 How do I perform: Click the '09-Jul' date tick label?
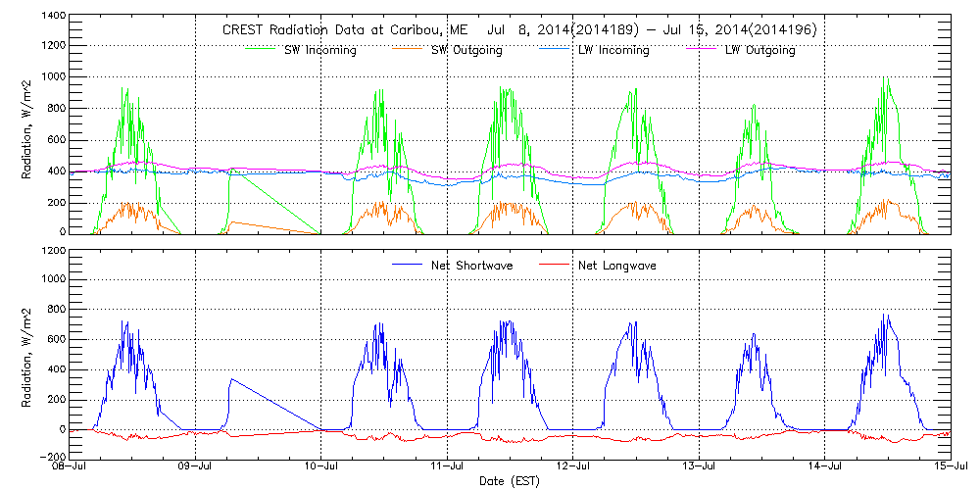[x=196, y=467]
